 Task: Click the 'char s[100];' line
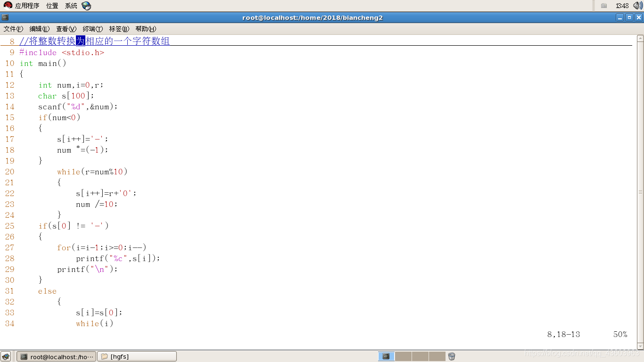point(66,96)
